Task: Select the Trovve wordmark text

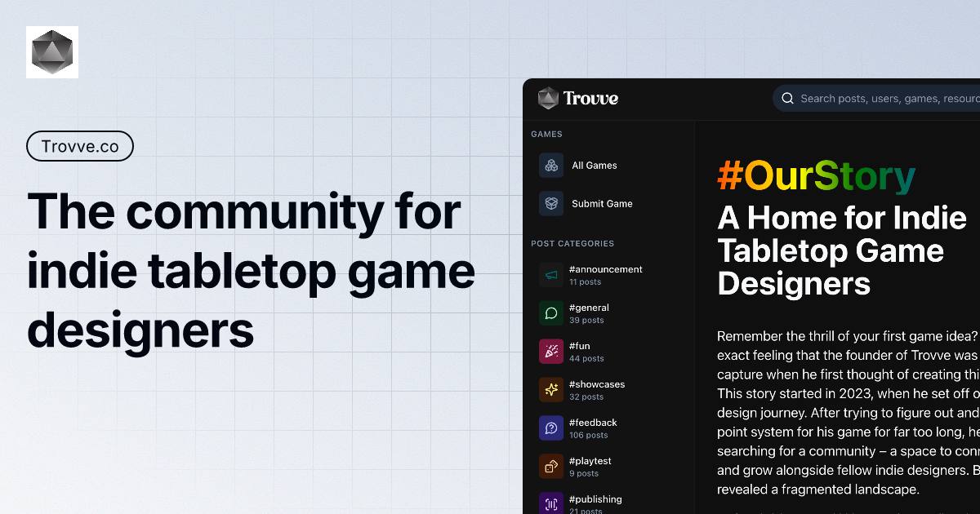Action: point(592,98)
